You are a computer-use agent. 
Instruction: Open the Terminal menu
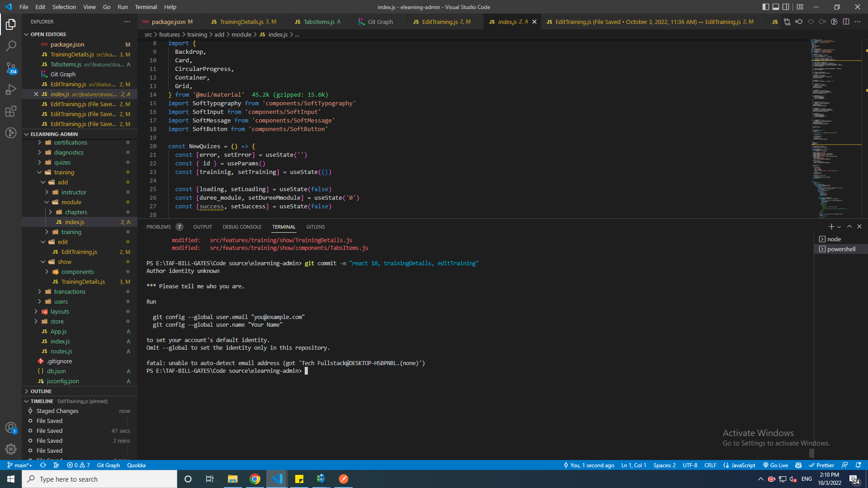pyautogui.click(x=146, y=7)
